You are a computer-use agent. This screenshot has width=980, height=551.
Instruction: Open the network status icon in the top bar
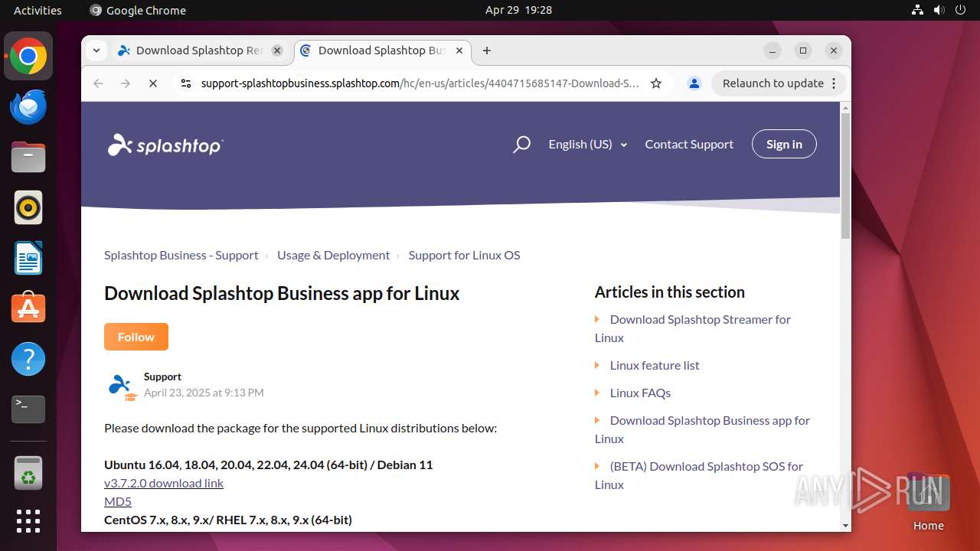tap(917, 10)
